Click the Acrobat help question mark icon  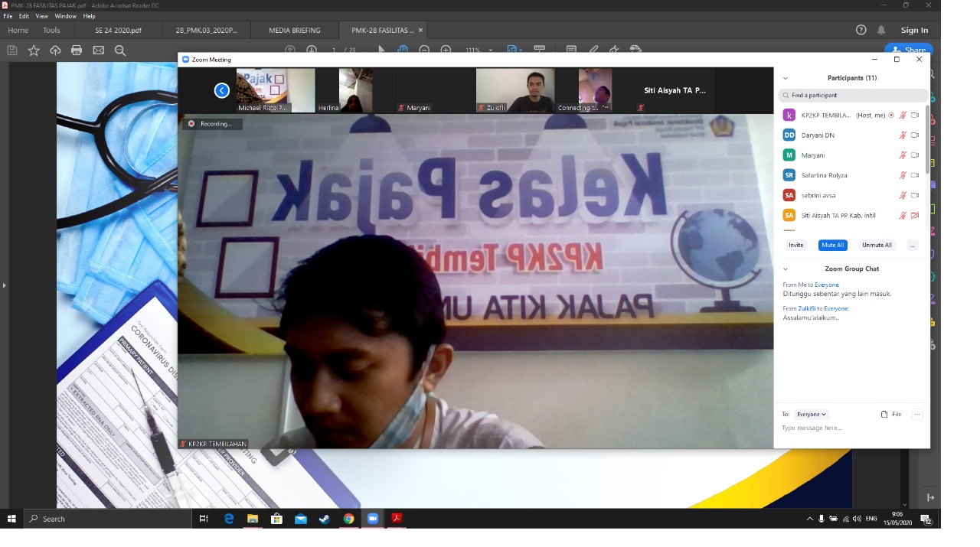click(861, 30)
